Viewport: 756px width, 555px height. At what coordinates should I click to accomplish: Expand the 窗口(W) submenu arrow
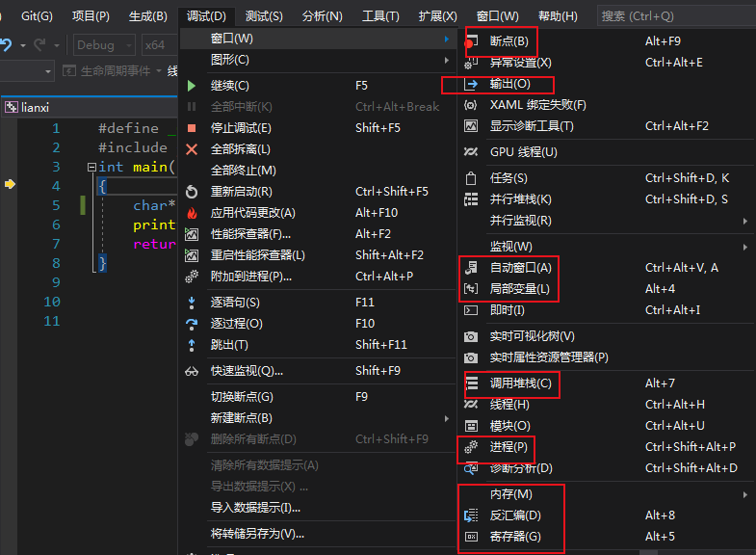[x=447, y=39]
